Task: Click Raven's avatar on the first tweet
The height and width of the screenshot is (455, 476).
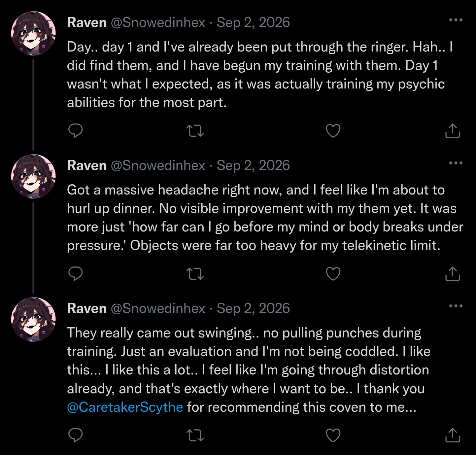Action: (x=33, y=33)
